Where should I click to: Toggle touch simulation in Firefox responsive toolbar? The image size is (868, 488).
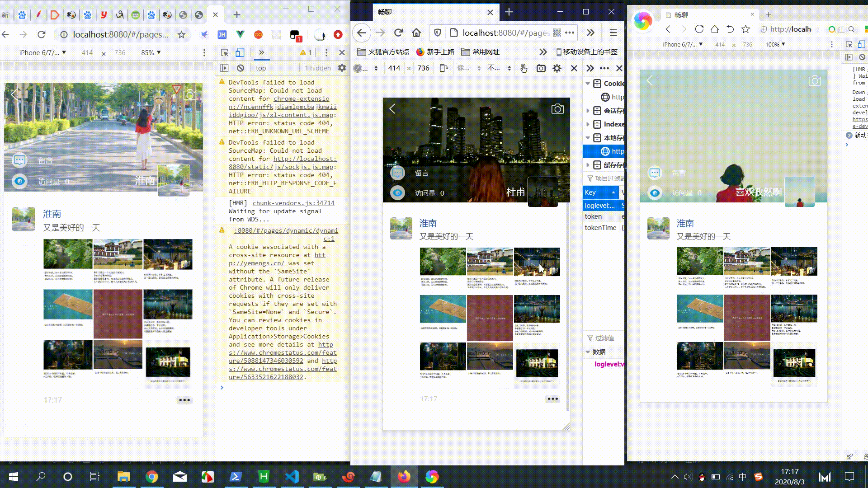[x=524, y=68]
